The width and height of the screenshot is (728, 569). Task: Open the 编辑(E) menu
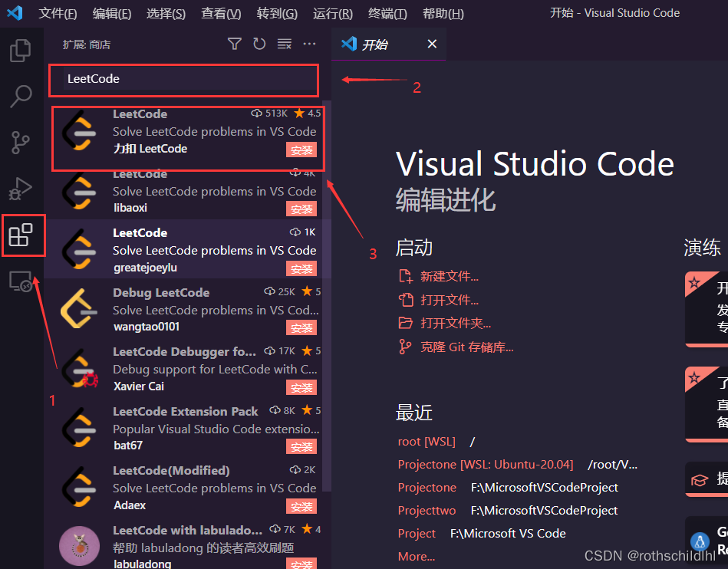[112, 14]
